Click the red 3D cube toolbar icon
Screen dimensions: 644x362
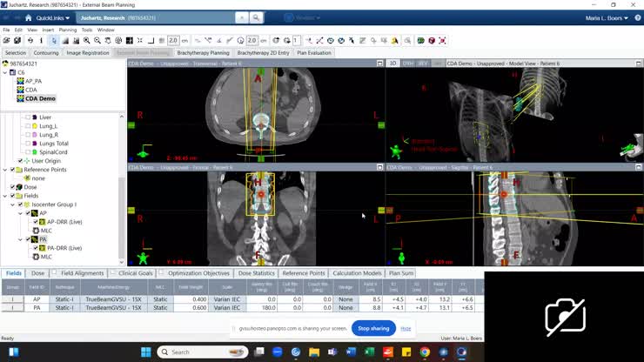click(432, 40)
